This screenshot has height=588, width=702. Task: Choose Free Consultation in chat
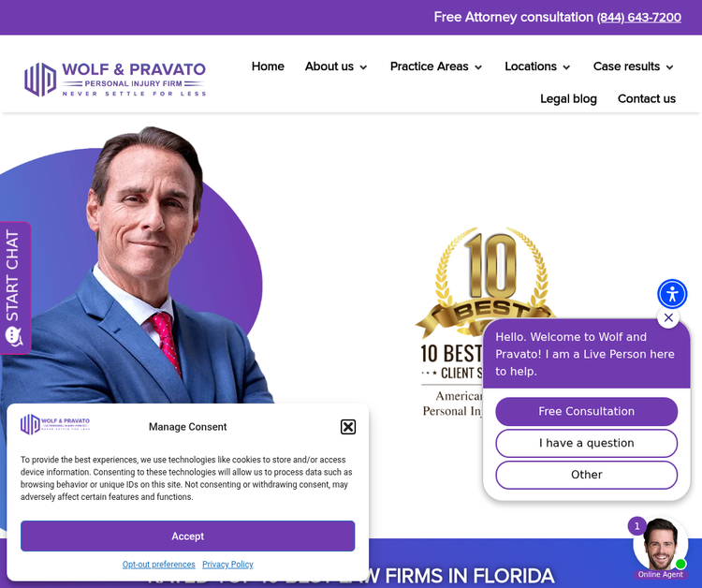pos(587,411)
